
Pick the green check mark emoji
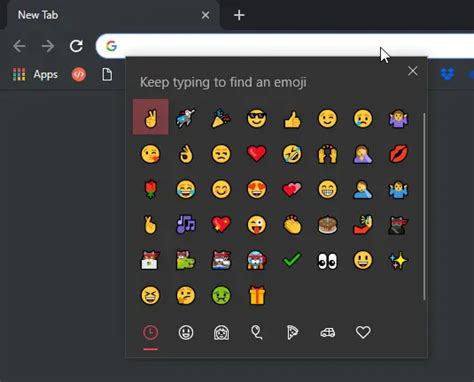pos(292,260)
